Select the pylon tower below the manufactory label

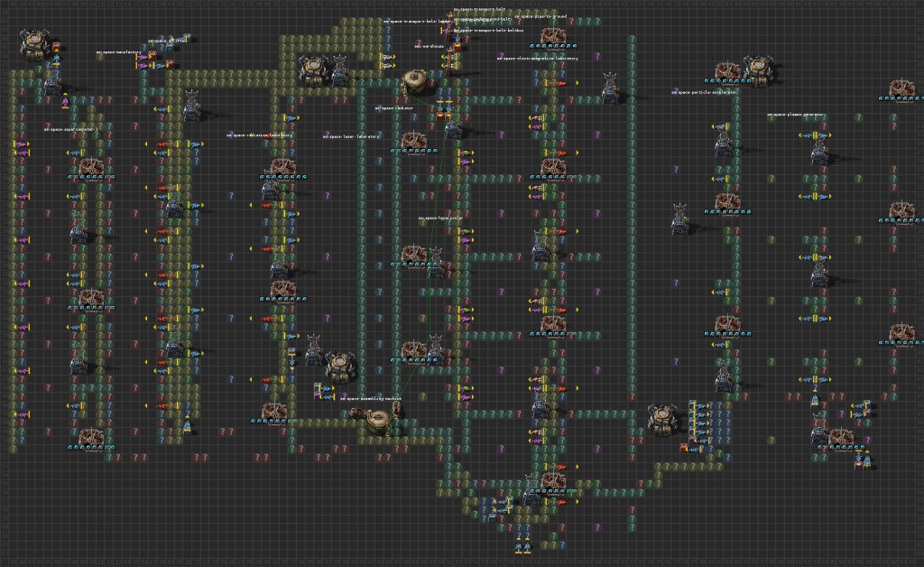pos(191,107)
